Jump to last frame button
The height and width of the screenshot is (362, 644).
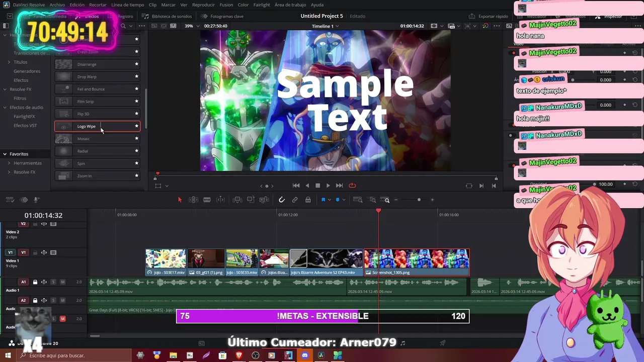click(339, 186)
